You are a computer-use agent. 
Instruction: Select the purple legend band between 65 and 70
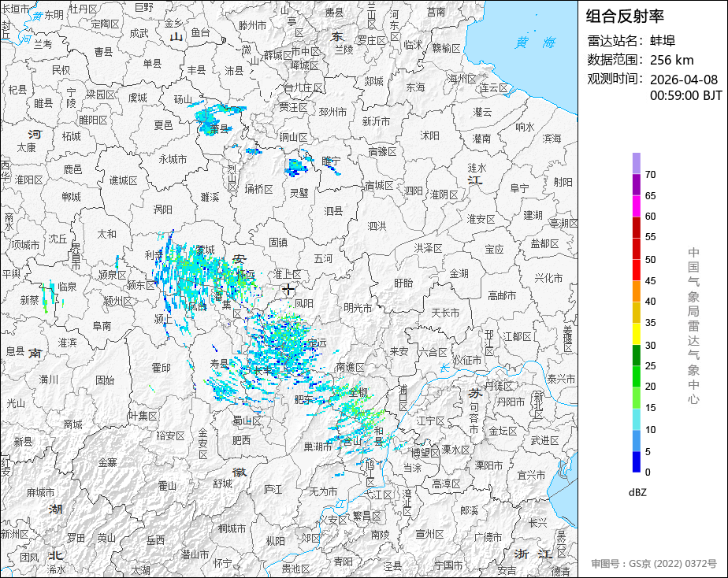[636, 184]
